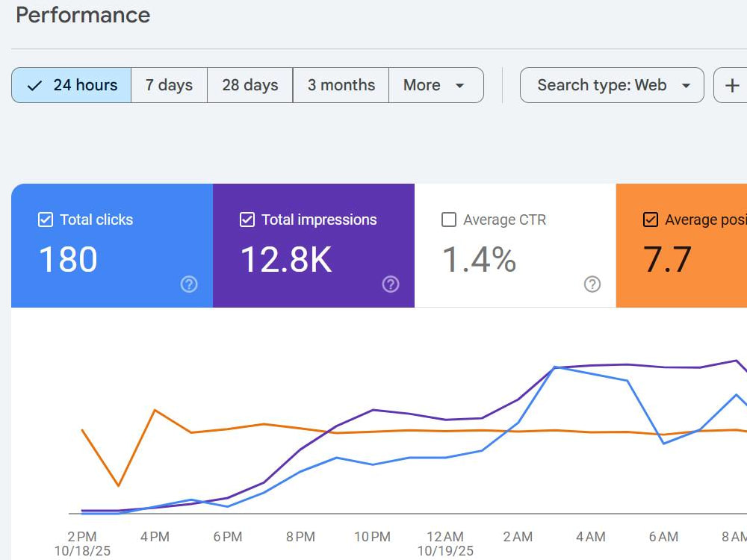The image size is (747, 560).
Task: Click the Search type dropdown arrow
Action: tap(686, 86)
